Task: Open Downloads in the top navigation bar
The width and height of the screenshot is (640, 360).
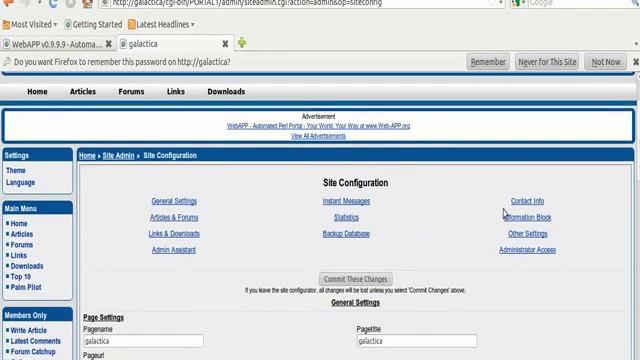Action: point(226,91)
